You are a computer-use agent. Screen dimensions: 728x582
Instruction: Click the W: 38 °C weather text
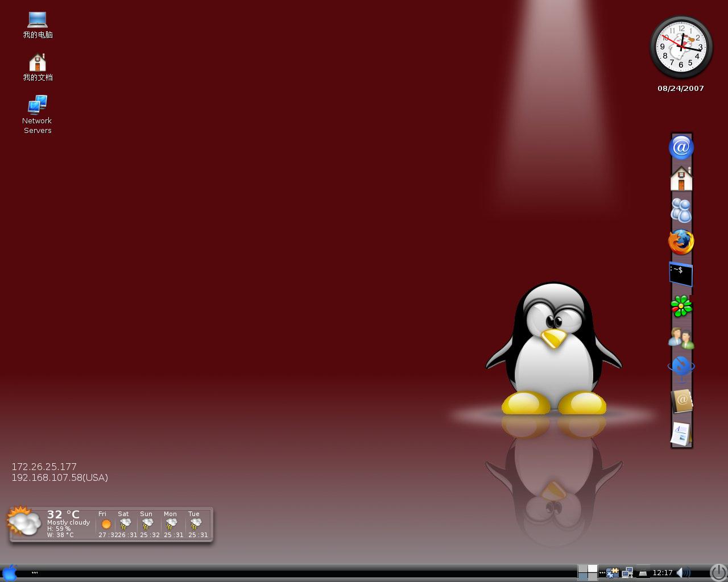[x=60, y=535]
